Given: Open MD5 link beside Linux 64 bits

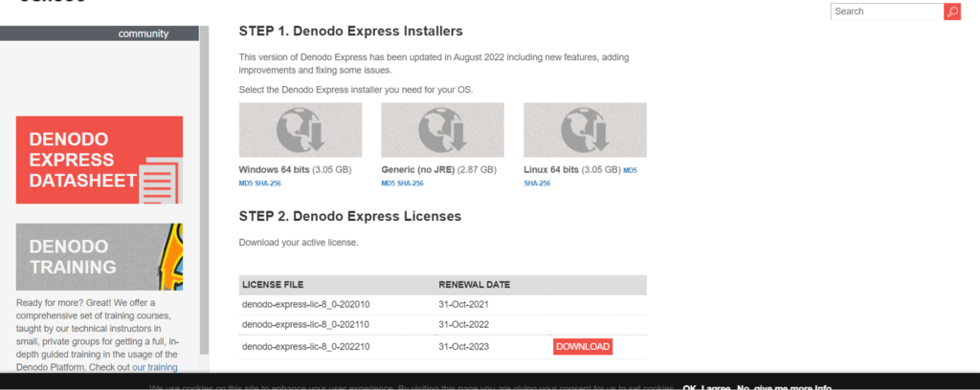Looking at the screenshot, I should coord(631,170).
